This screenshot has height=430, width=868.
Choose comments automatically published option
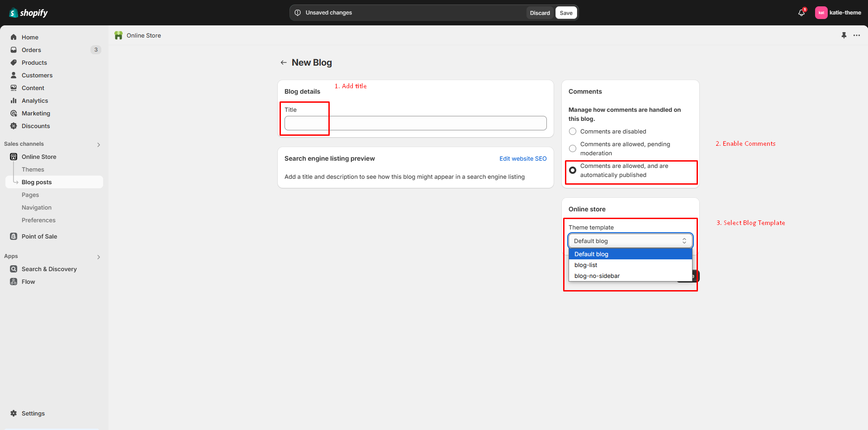pos(573,170)
